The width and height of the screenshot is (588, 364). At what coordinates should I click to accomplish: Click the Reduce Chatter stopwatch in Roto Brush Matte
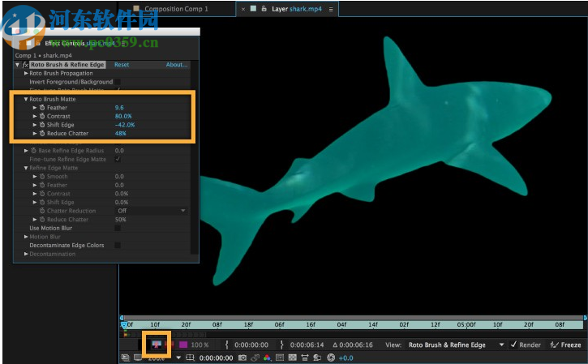pyautogui.click(x=41, y=133)
